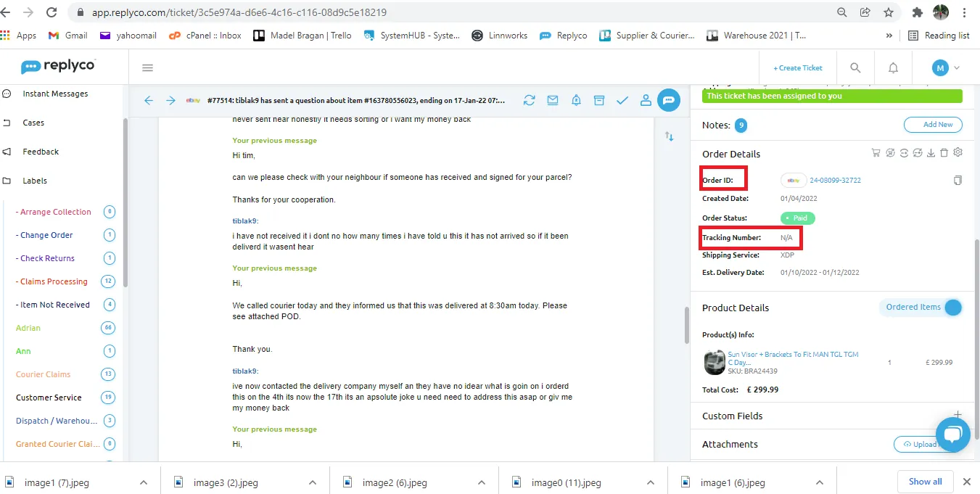Expand image0 (11).jpeg download options

click(x=651, y=482)
